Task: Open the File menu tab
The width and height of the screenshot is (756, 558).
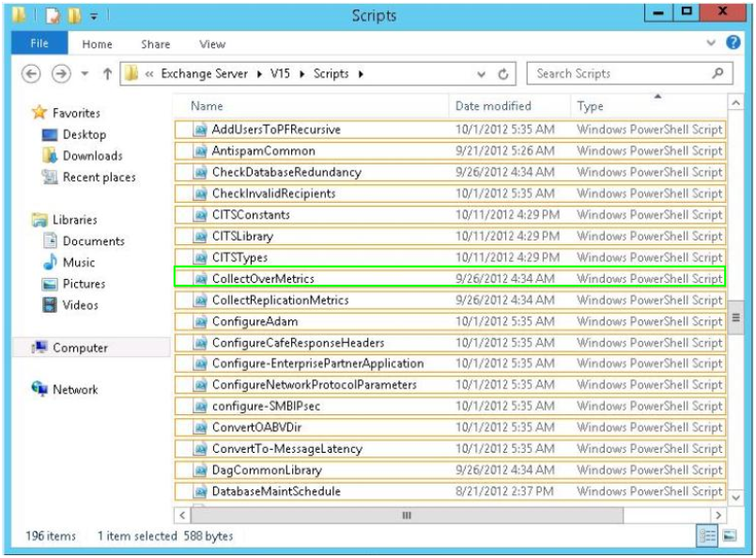Action: point(39,43)
